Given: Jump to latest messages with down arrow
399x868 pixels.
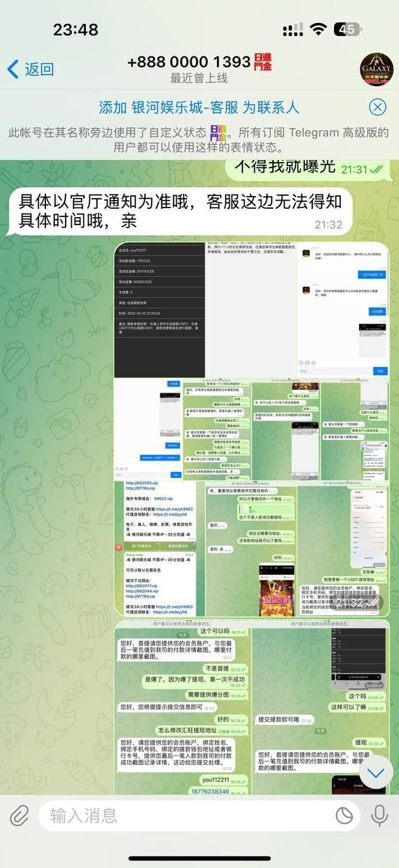Looking at the screenshot, I should pyautogui.click(x=376, y=772).
